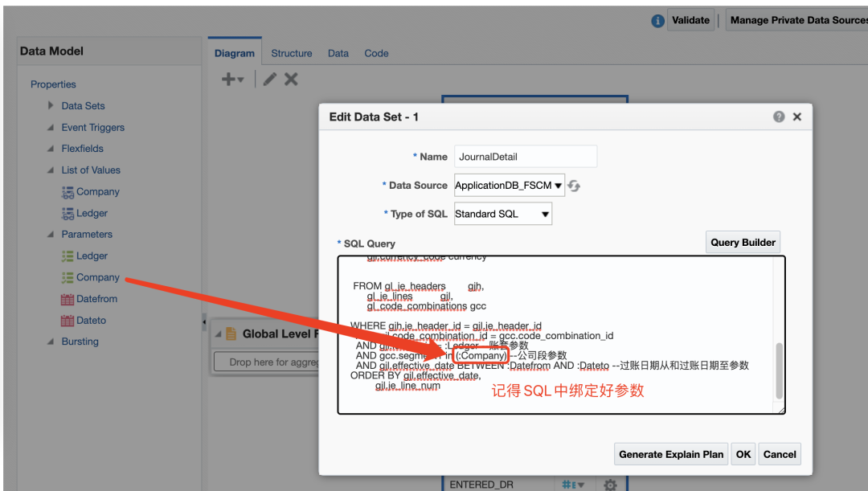868x491 pixels.
Task: Open the plus new data set menu
Action: tap(232, 80)
